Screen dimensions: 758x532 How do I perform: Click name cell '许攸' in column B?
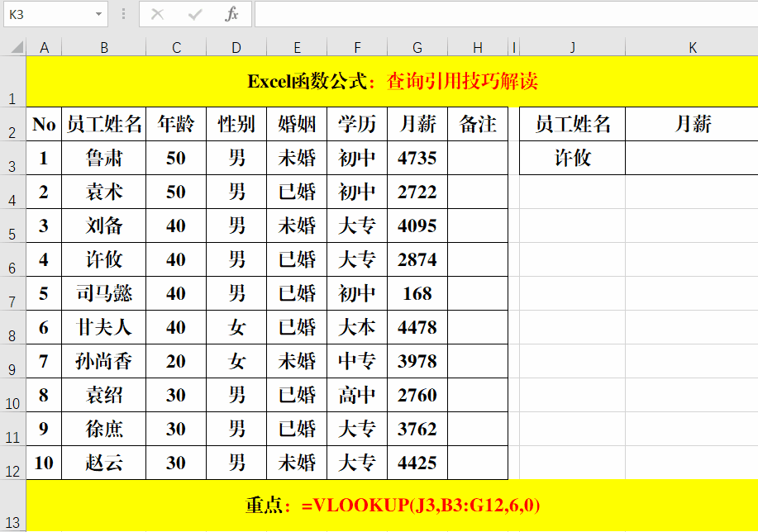(x=104, y=259)
